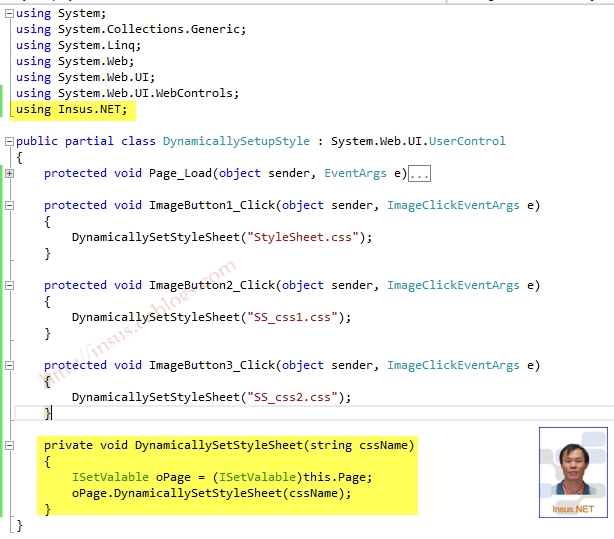Click the Page_Load method name

(180, 174)
